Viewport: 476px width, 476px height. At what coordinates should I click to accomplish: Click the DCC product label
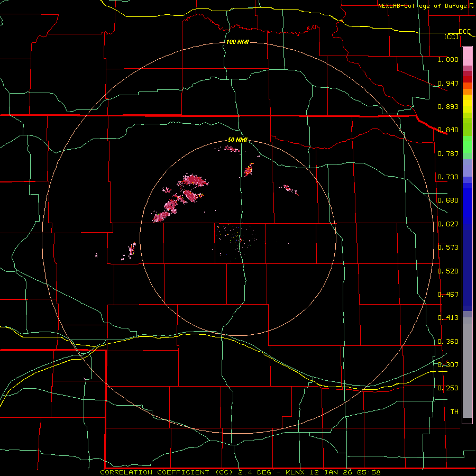[x=464, y=32]
